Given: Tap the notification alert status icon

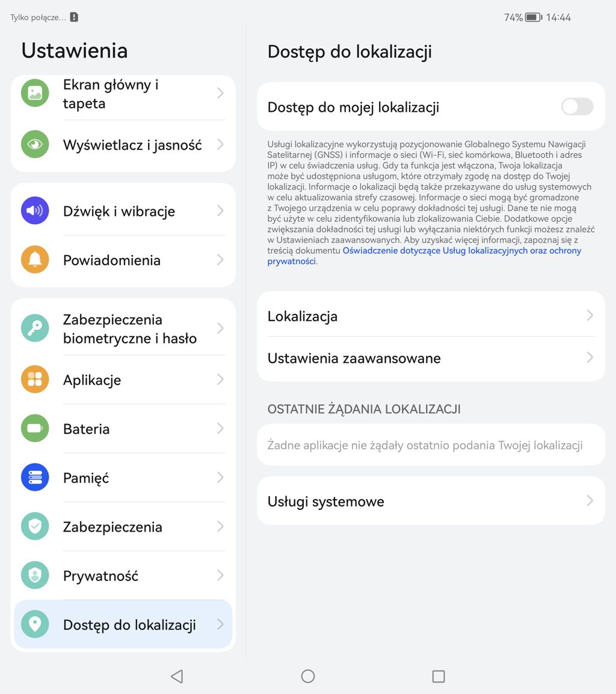Looking at the screenshot, I should coord(74,17).
